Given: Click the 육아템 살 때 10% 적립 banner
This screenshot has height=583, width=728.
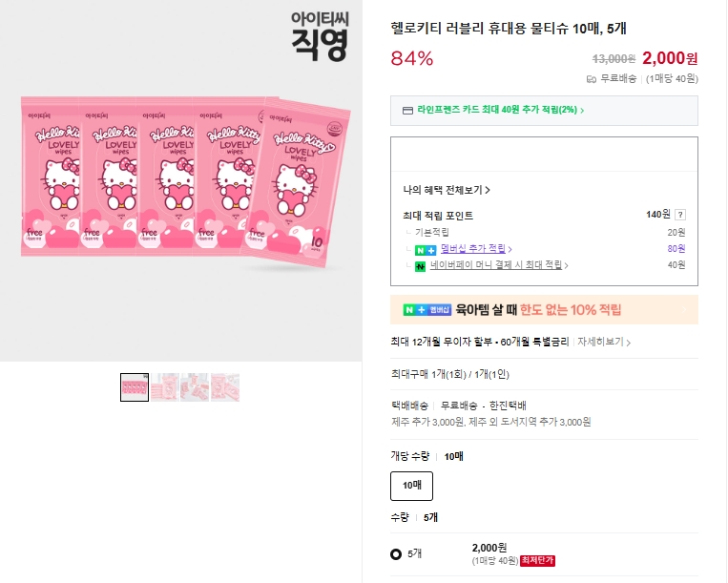Looking at the screenshot, I should coord(544,309).
